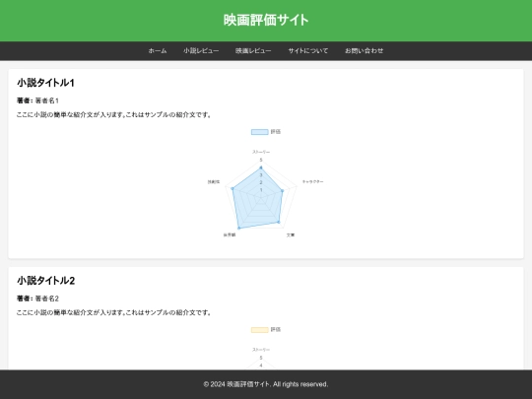This screenshot has height=399, width=532.
Task: Click the 文章 data point on the blue radar
Action: [279, 223]
